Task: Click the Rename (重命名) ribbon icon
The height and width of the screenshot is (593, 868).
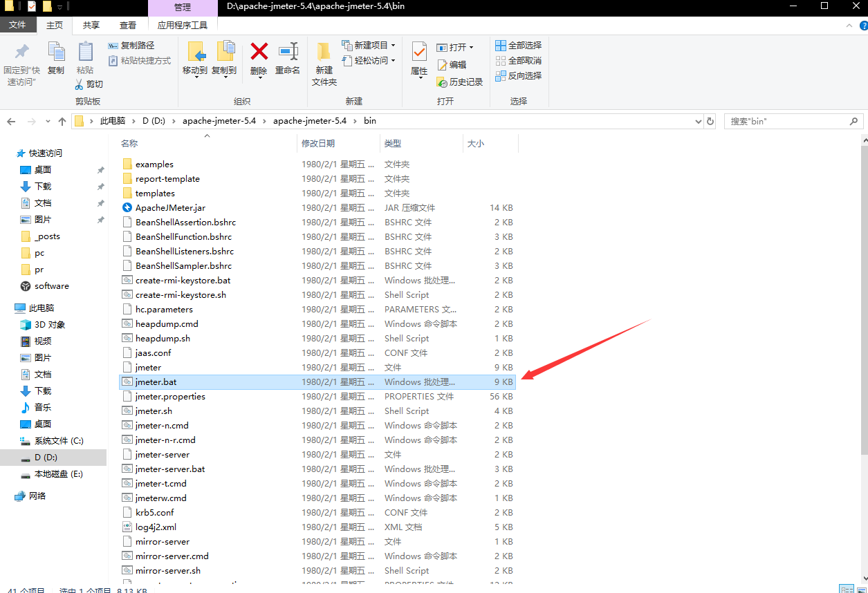Action: tap(288, 53)
